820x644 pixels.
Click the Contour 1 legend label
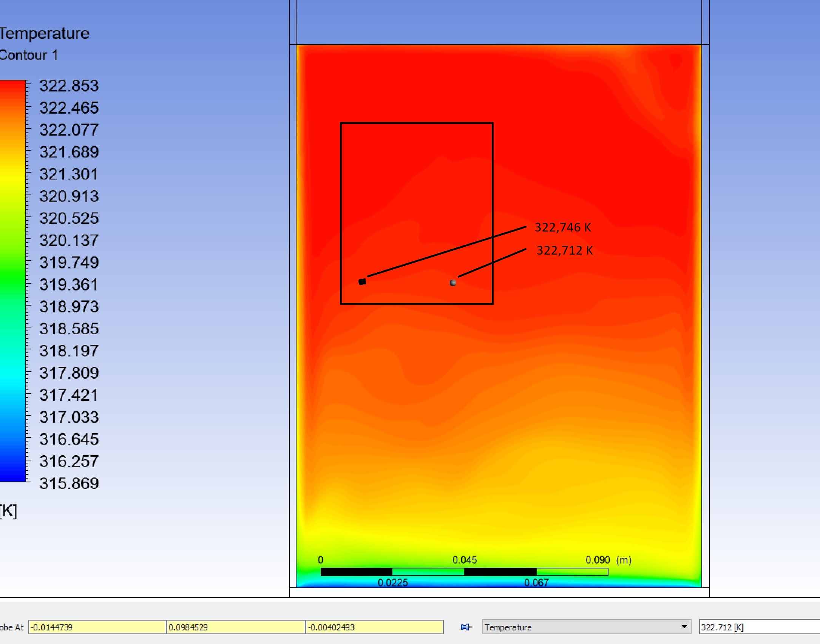pos(29,55)
